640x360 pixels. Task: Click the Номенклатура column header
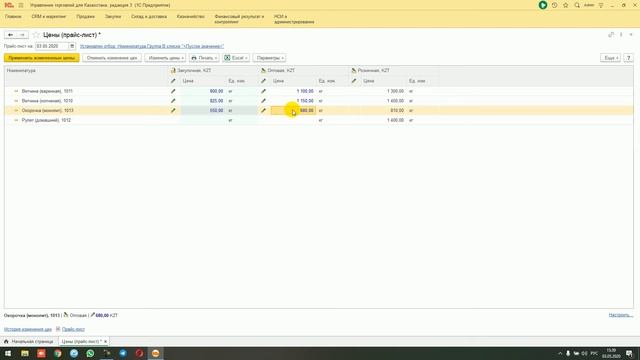[x=87, y=71]
